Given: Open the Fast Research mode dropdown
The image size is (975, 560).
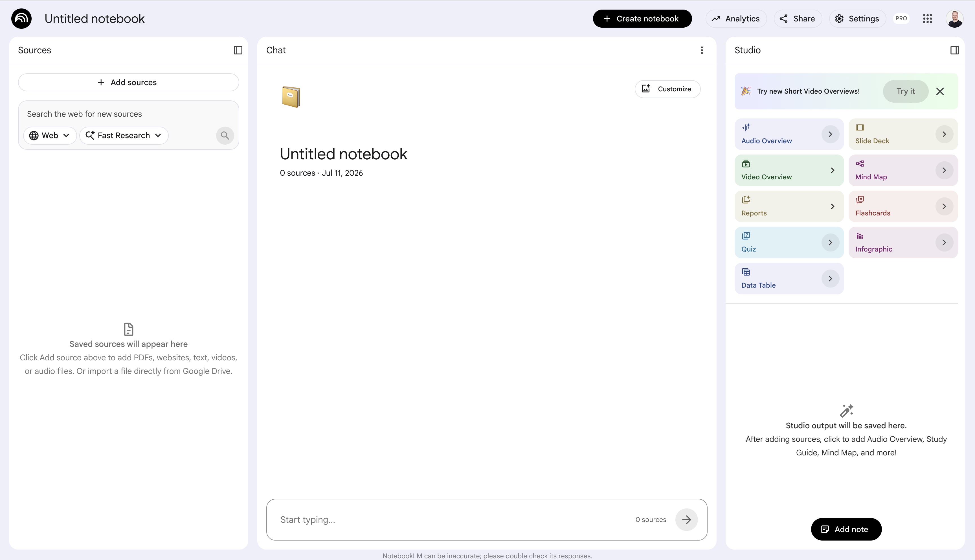Looking at the screenshot, I should point(124,135).
